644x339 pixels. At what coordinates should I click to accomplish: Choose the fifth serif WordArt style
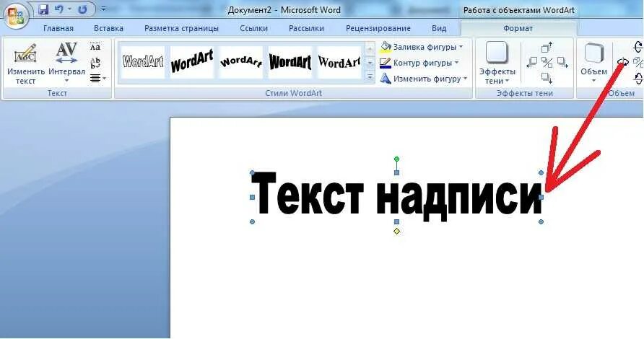[x=339, y=62]
